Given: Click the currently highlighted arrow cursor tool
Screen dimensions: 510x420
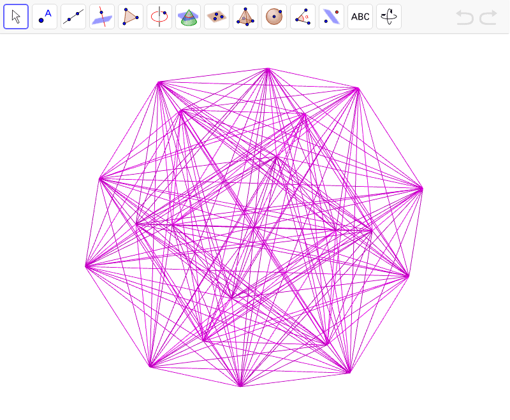Looking at the screenshot, I should tap(16, 17).
